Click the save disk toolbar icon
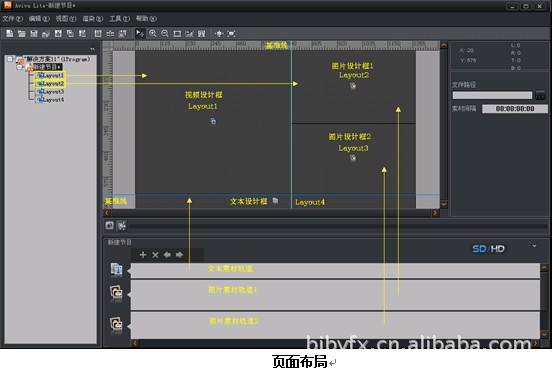Viewport: 553px width, 372px height. (x=34, y=33)
